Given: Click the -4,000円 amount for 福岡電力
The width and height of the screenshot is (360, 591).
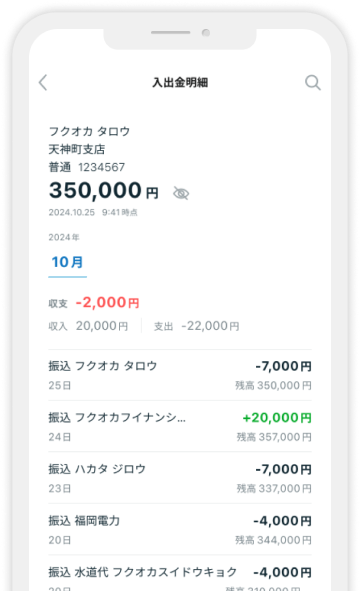Looking at the screenshot, I should (x=282, y=521).
